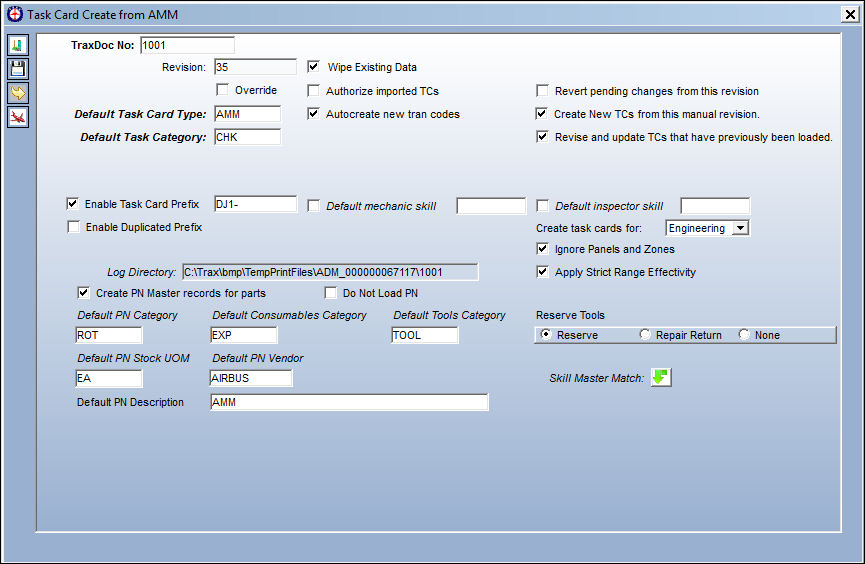Toggle Autocreate new tran codes
865x564 pixels.
tap(313, 114)
